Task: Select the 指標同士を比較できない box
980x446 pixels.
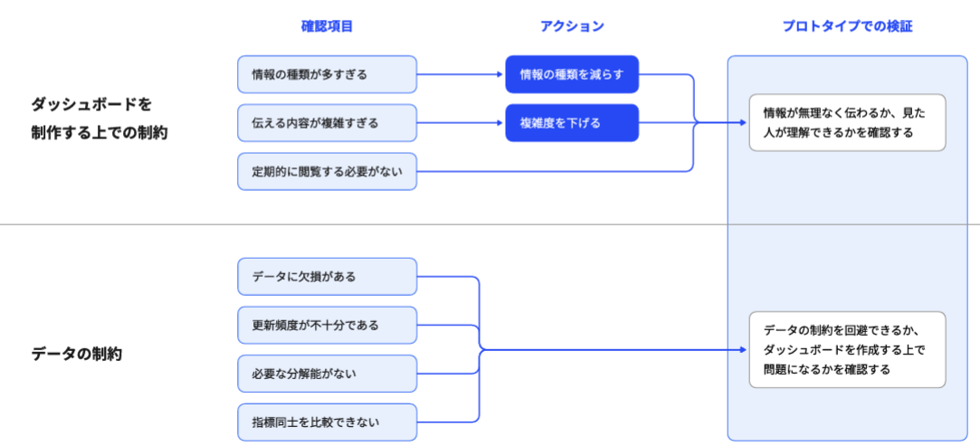Action: tap(327, 422)
